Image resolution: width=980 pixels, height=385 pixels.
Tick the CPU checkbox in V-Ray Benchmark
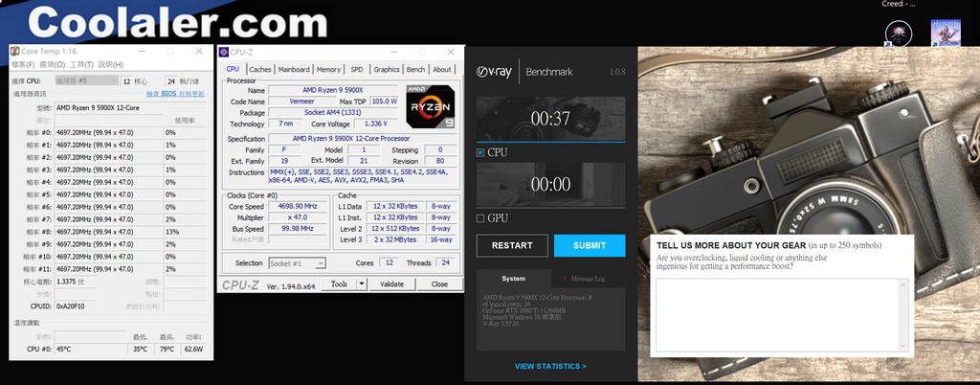coord(480,152)
